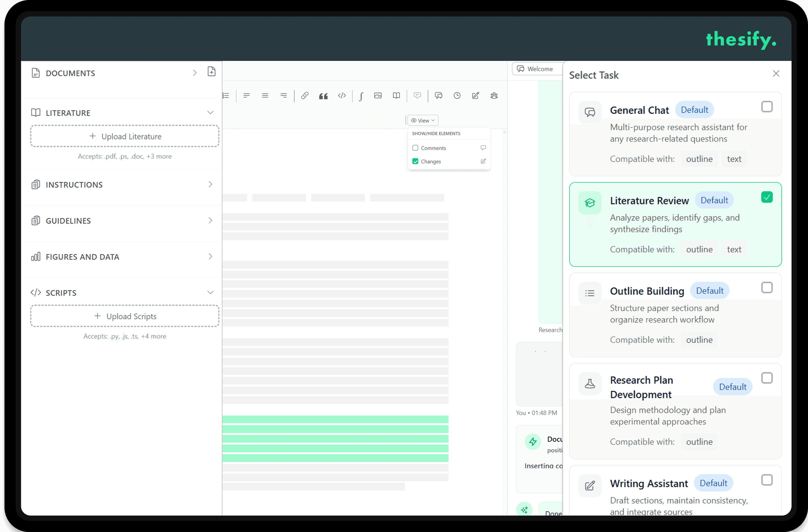Open the chat bubbles icon in the toolbar
The width and height of the screenshot is (808, 532).
point(439,95)
